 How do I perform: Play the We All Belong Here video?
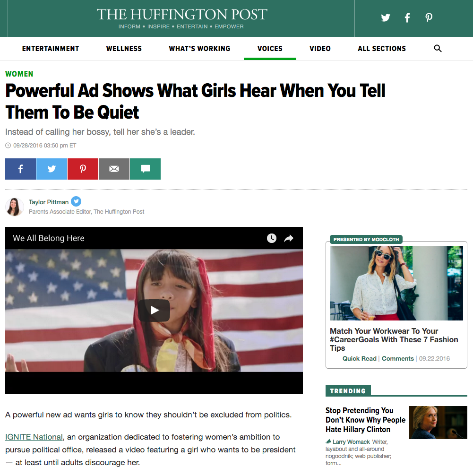154,311
